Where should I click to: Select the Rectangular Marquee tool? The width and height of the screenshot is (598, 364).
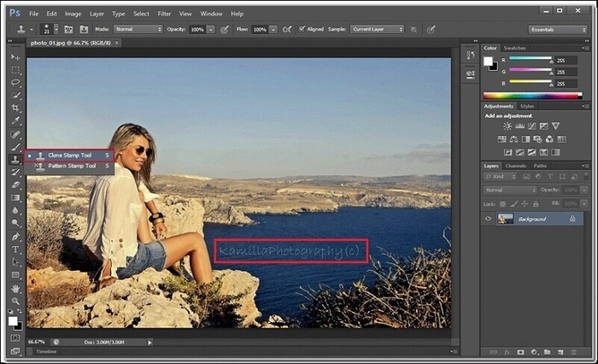pyautogui.click(x=15, y=69)
